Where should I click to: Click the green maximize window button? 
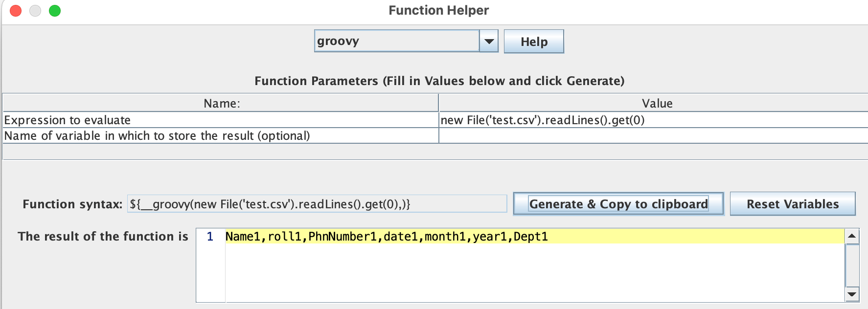coord(55,11)
